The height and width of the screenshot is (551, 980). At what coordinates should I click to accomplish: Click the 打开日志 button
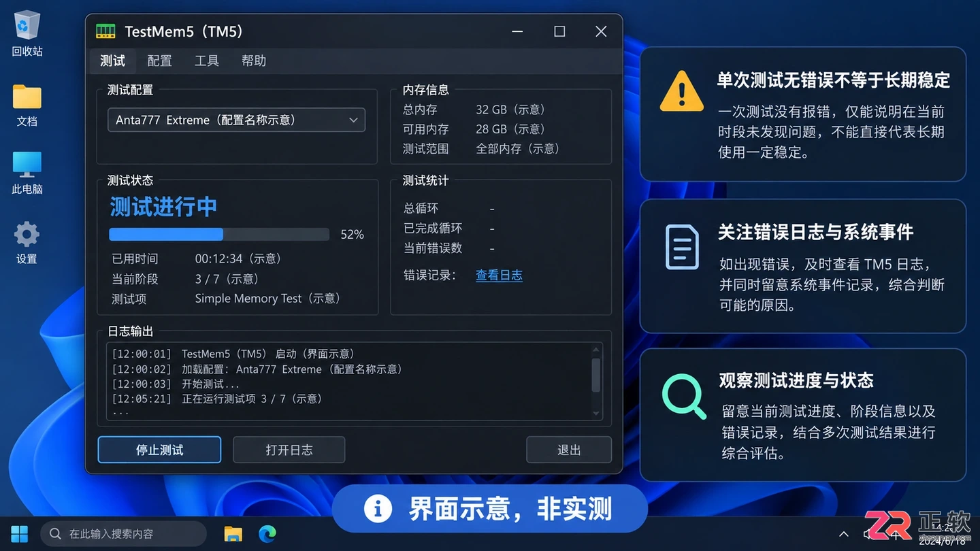(289, 450)
